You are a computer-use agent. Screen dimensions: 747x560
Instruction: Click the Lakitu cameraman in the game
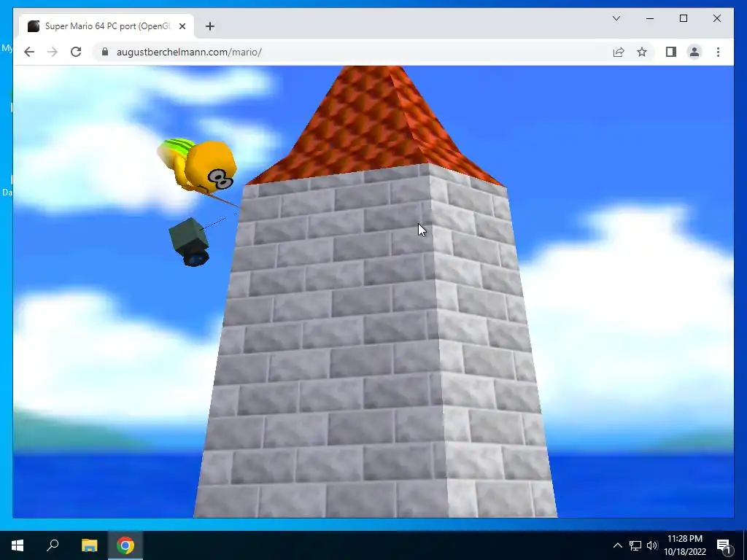click(198, 166)
